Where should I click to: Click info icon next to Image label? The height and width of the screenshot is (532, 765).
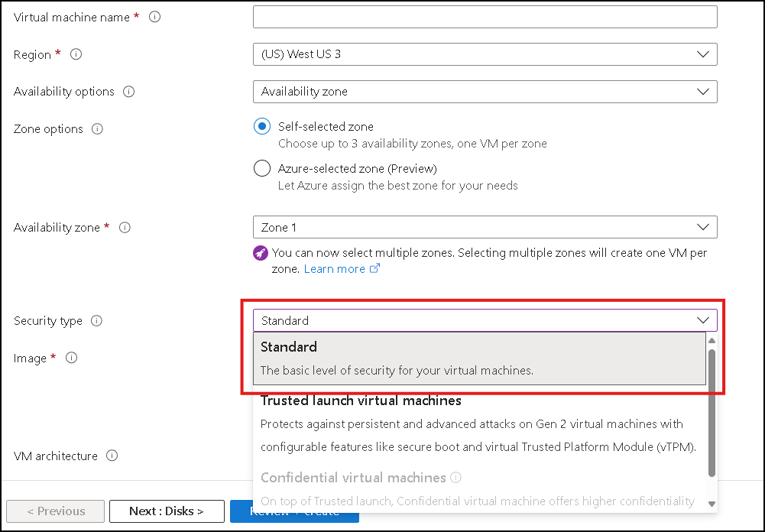[71, 358]
